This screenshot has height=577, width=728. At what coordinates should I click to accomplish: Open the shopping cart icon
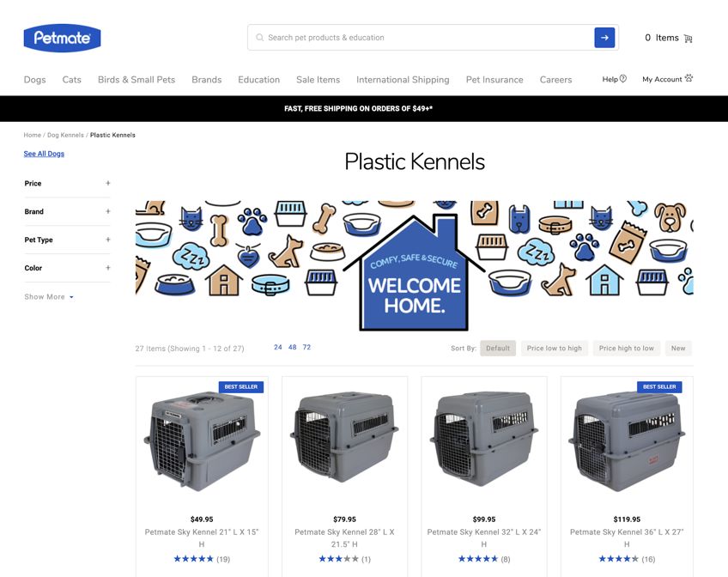tap(688, 38)
